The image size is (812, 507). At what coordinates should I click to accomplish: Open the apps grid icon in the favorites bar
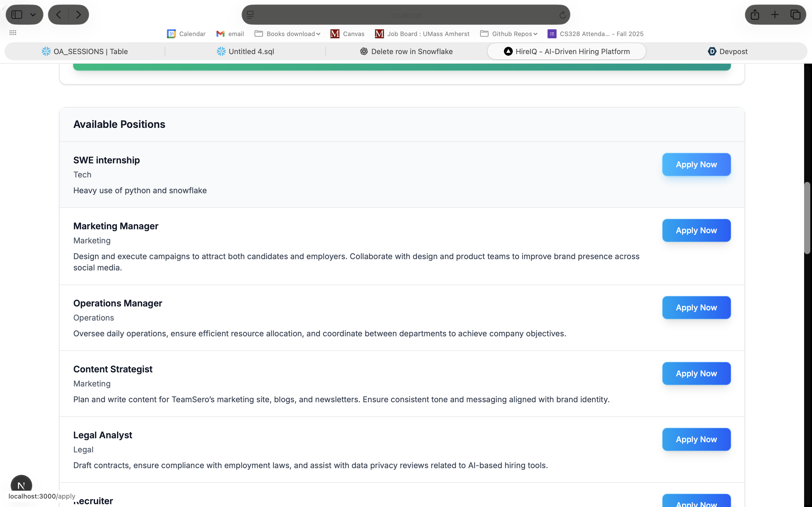(13, 32)
